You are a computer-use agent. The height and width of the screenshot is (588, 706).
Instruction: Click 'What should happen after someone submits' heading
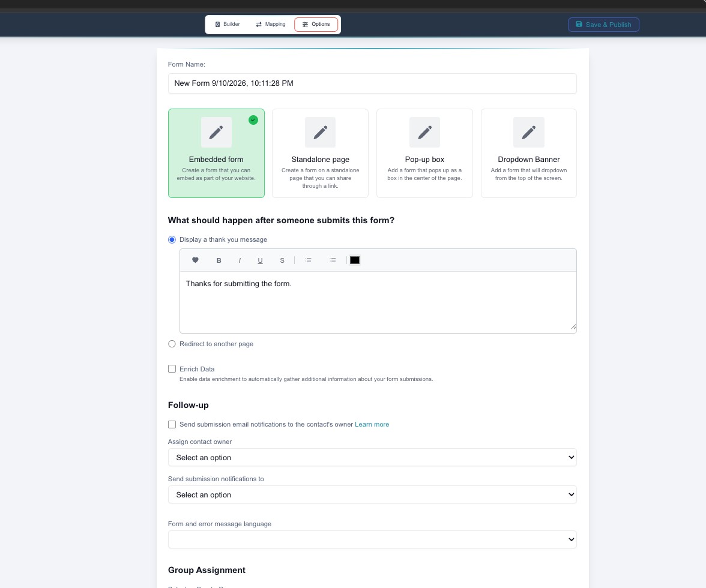pyautogui.click(x=281, y=220)
